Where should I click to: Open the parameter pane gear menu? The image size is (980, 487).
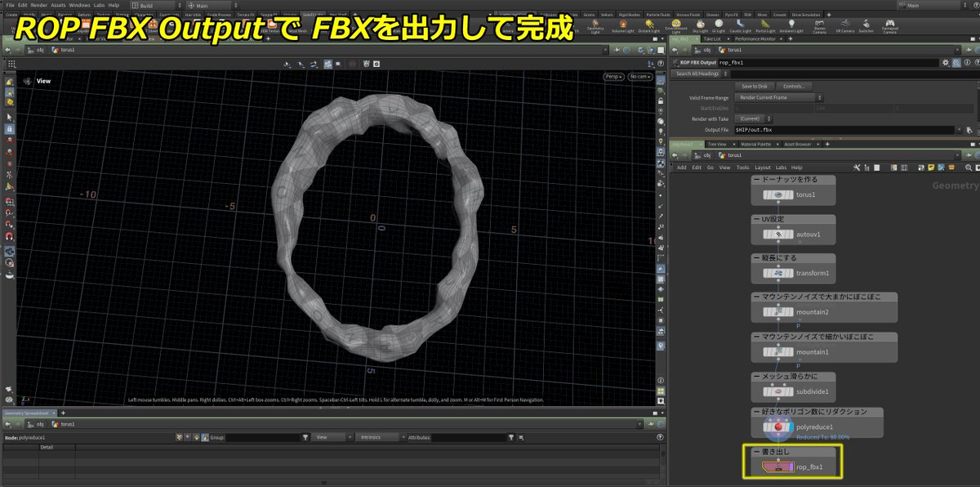(x=946, y=62)
